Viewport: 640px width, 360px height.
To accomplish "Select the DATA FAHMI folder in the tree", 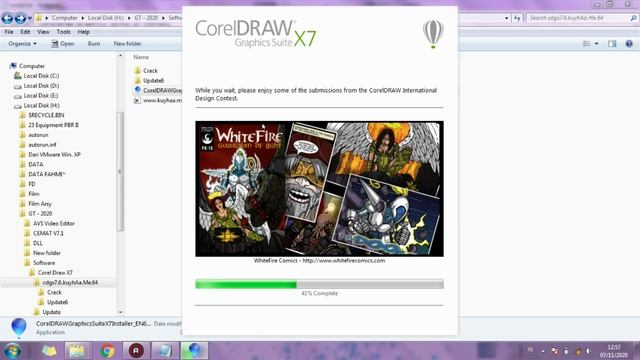I will (46, 174).
